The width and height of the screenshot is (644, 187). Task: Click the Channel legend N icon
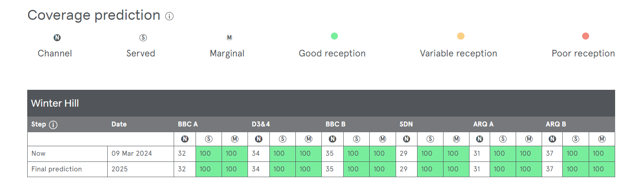pos(57,38)
